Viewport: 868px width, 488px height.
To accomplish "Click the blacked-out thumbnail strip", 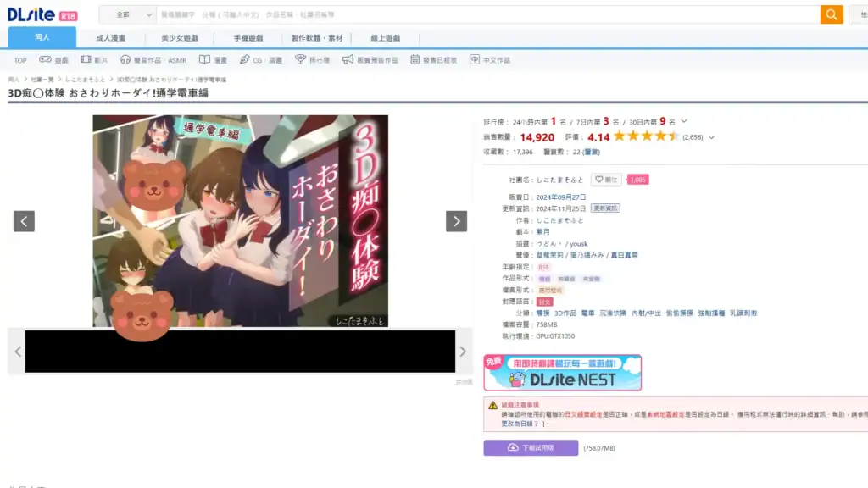I will [x=240, y=352].
